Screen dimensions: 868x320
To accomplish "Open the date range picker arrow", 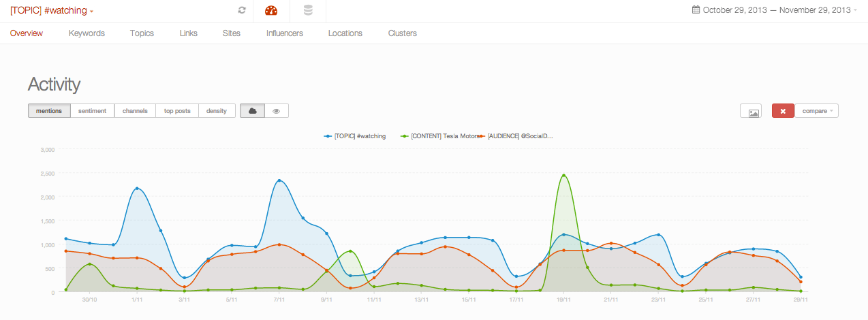I will point(855,11).
